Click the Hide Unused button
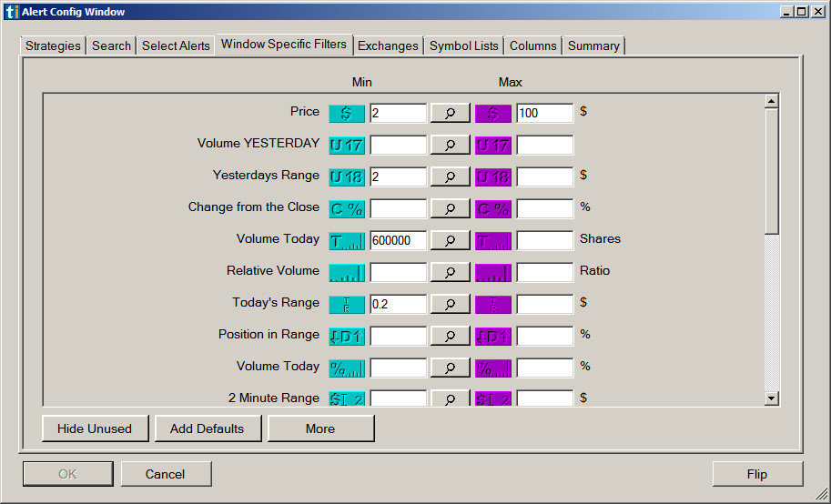831x504 pixels. click(x=95, y=428)
